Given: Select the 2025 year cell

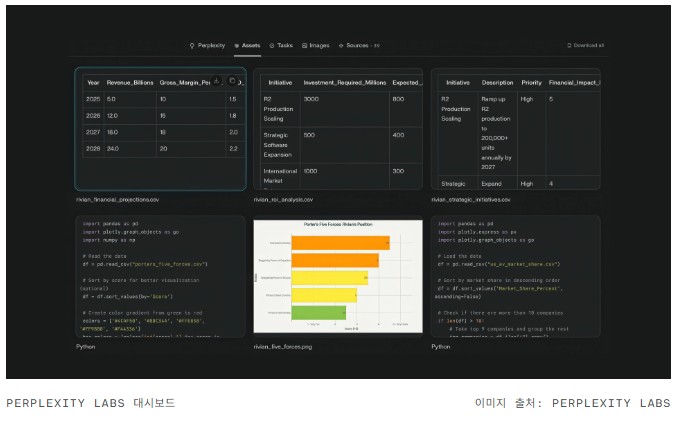Looking at the screenshot, I should [93, 99].
